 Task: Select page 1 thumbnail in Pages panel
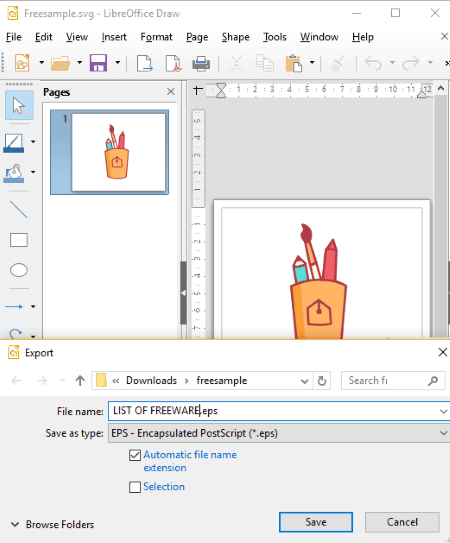click(x=109, y=152)
